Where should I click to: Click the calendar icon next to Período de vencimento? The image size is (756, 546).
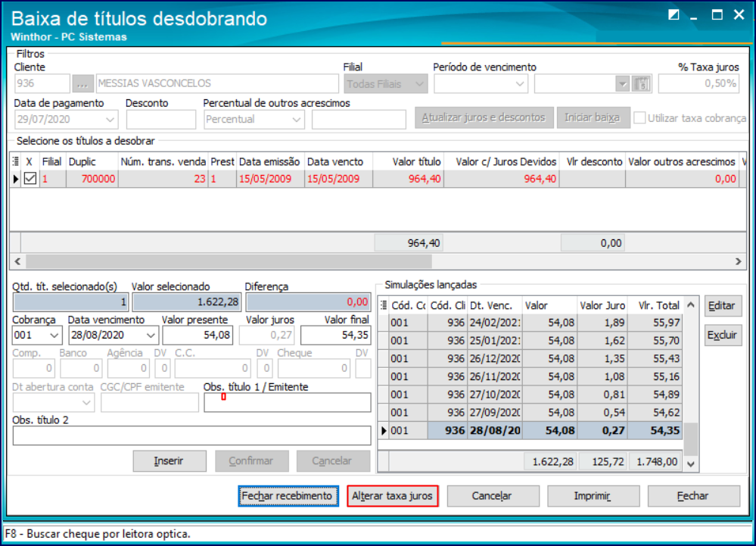tap(641, 84)
